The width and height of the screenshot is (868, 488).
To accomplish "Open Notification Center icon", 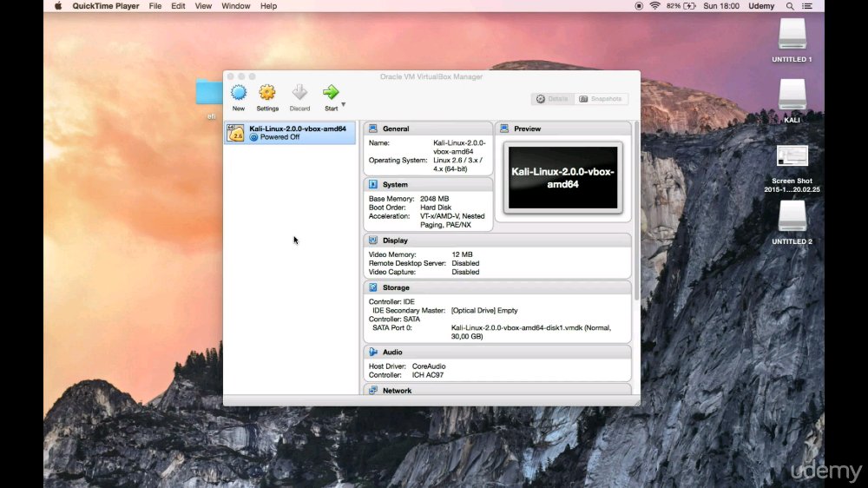I will click(x=807, y=6).
